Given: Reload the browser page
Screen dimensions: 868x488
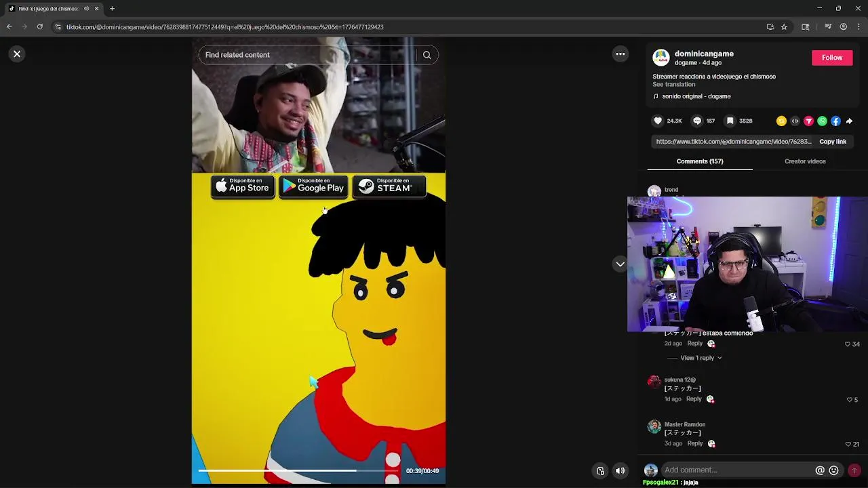Looking at the screenshot, I should [x=40, y=27].
